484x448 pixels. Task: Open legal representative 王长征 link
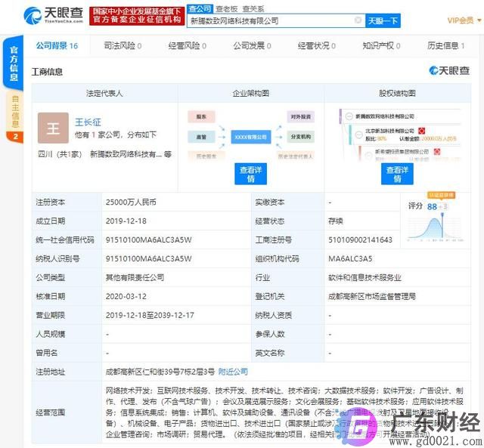pos(88,122)
